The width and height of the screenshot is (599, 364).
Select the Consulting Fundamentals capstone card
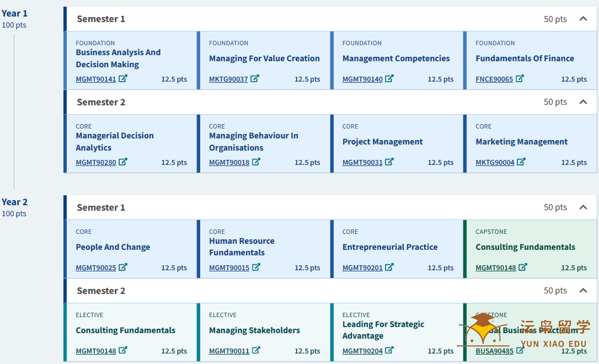click(x=530, y=249)
